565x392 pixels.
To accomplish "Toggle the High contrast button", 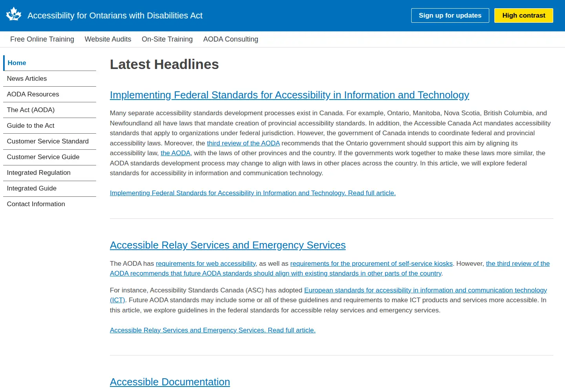I will 524,15.
